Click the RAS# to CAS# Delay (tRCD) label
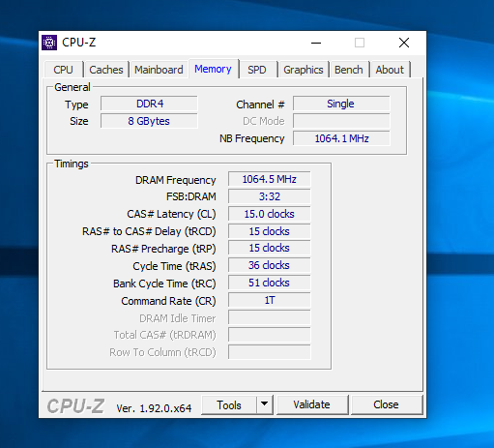 149,231
